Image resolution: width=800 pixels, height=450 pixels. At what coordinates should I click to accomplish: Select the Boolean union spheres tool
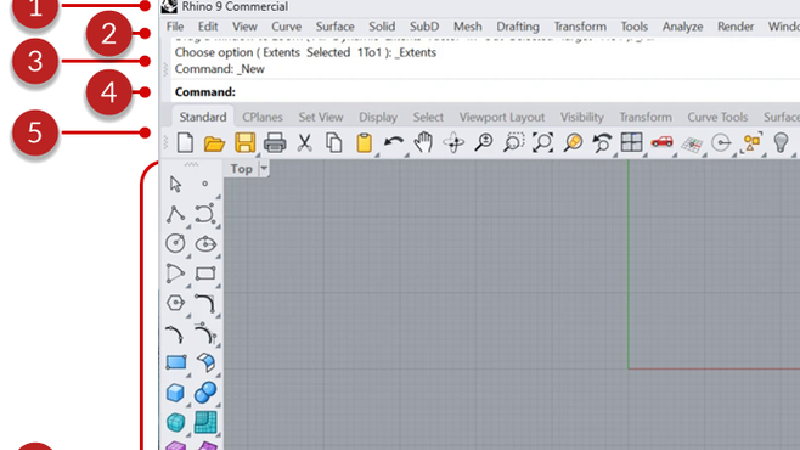point(206,392)
